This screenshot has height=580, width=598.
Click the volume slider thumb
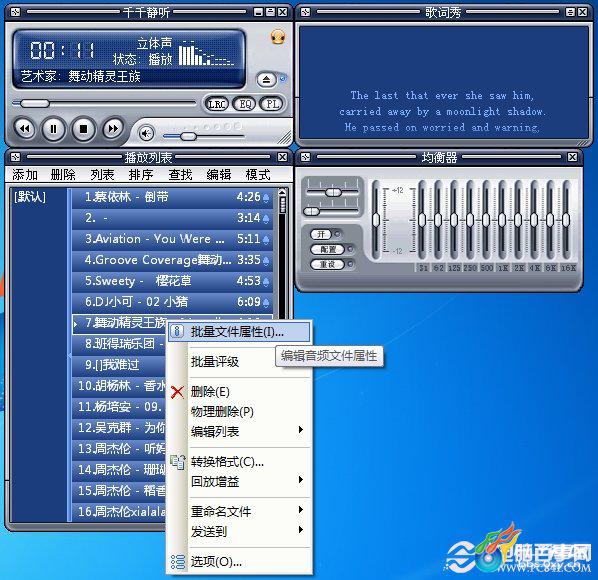click(188, 136)
